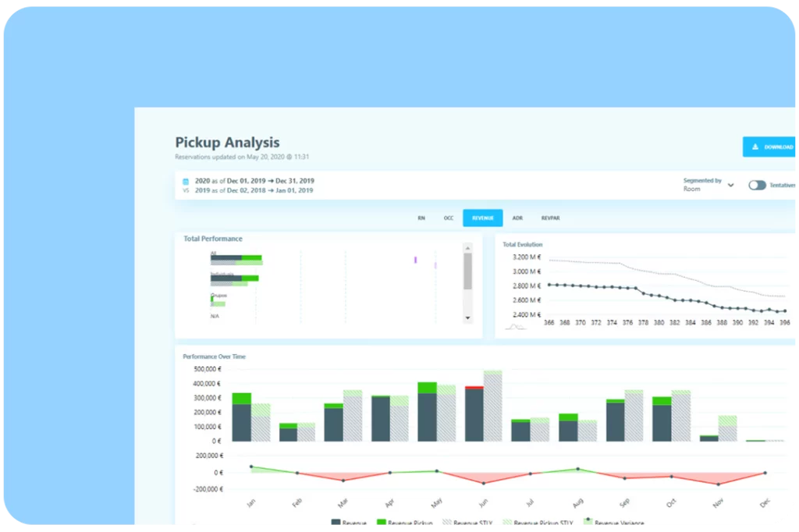Click the mini sparkline below Total Evolution

[x=515, y=327]
